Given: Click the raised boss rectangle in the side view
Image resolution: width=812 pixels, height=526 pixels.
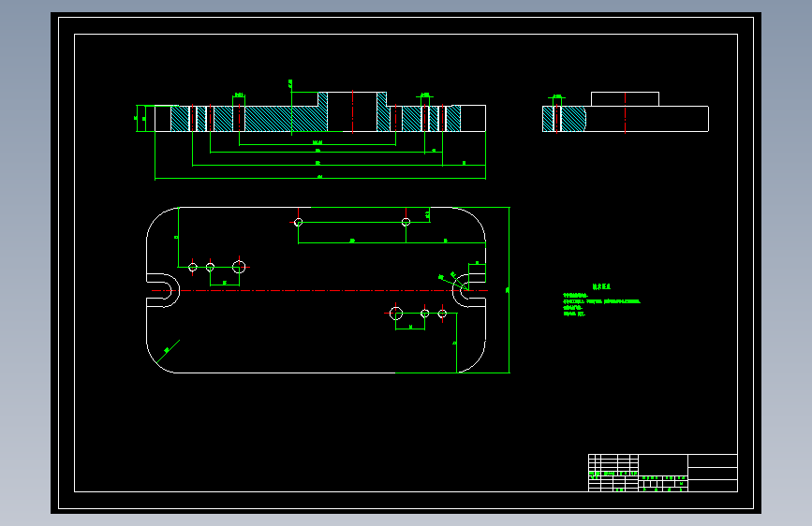Looking at the screenshot, I should (625, 99).
